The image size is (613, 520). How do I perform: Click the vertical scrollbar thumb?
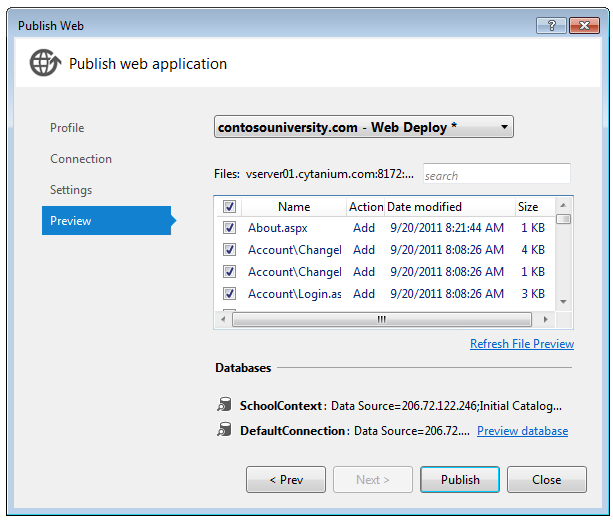pos(563,219)
